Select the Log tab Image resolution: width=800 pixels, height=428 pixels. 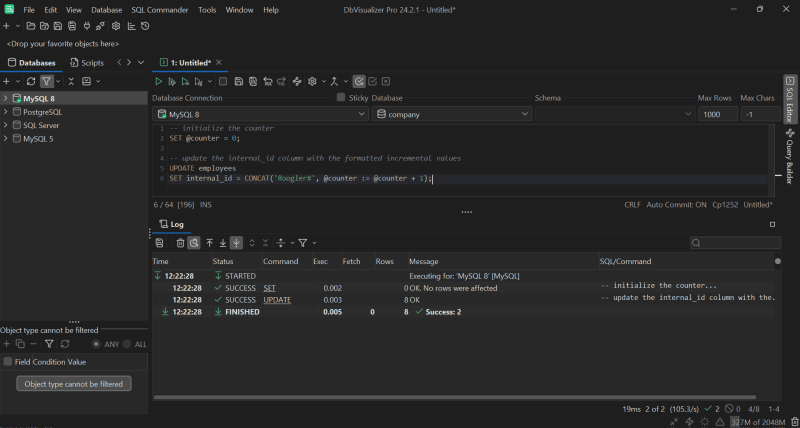[171, 224]
